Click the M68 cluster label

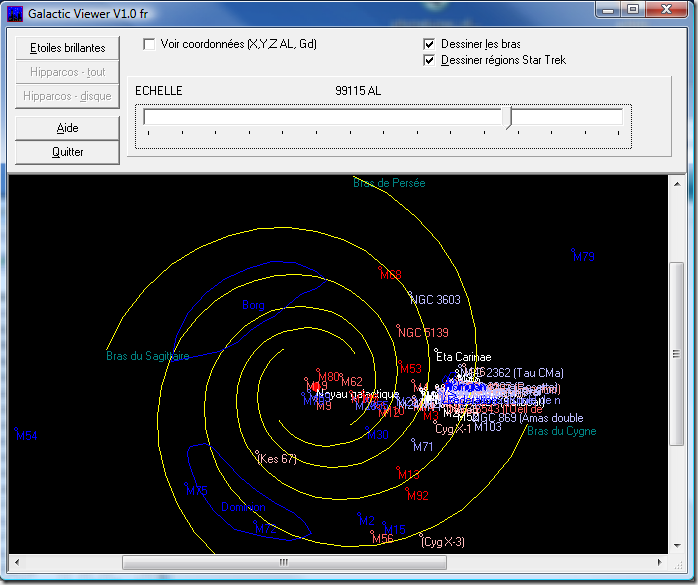[x=390, y=275]
